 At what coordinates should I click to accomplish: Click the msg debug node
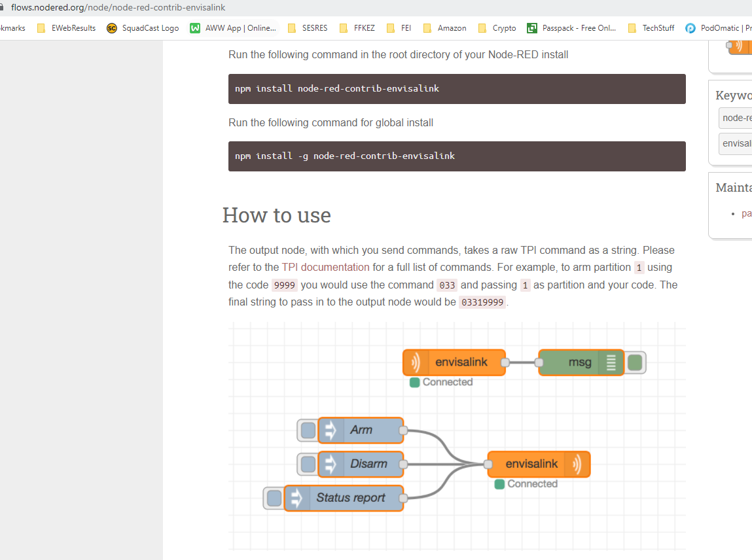581,362
